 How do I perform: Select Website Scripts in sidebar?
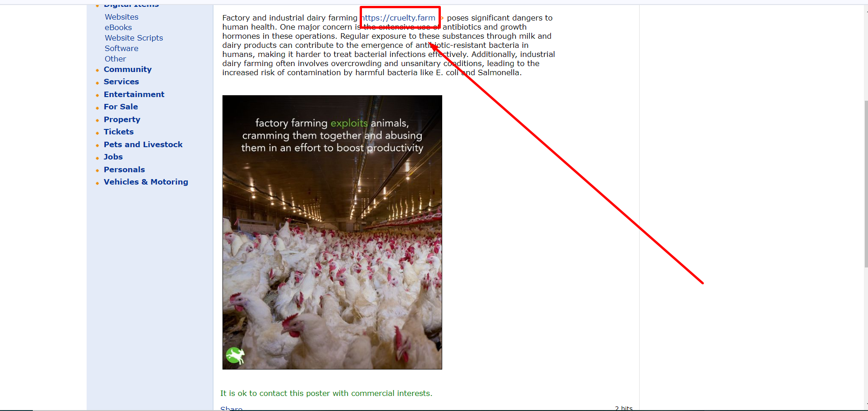click(134, 38)
